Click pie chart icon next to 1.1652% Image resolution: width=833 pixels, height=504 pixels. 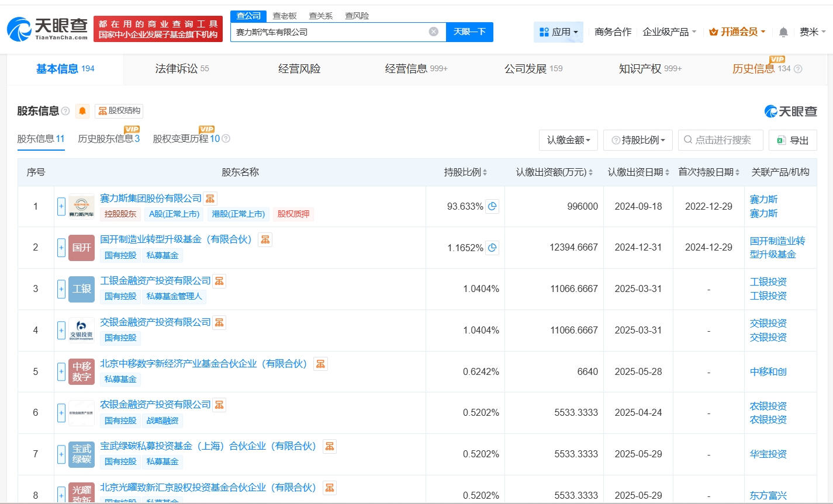pyautogui.click(x=492, y=248)
